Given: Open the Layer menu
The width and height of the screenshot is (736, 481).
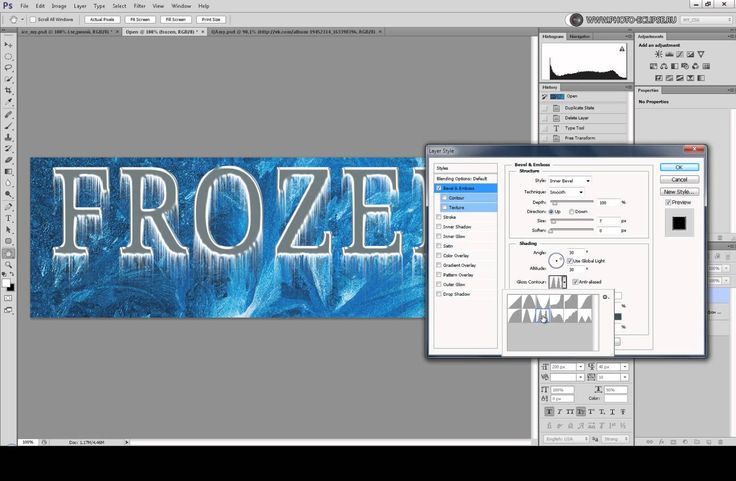Looking at the screenshot, I should click(80, 6).
